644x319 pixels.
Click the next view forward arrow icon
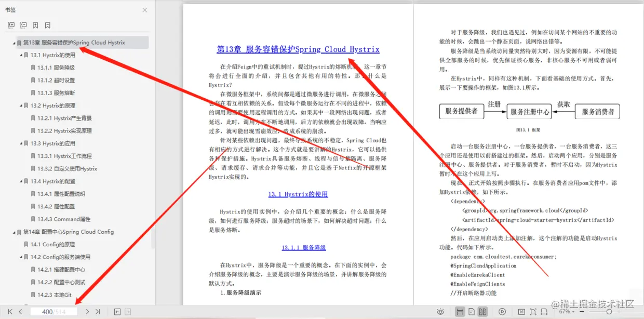tap(128, 312)
